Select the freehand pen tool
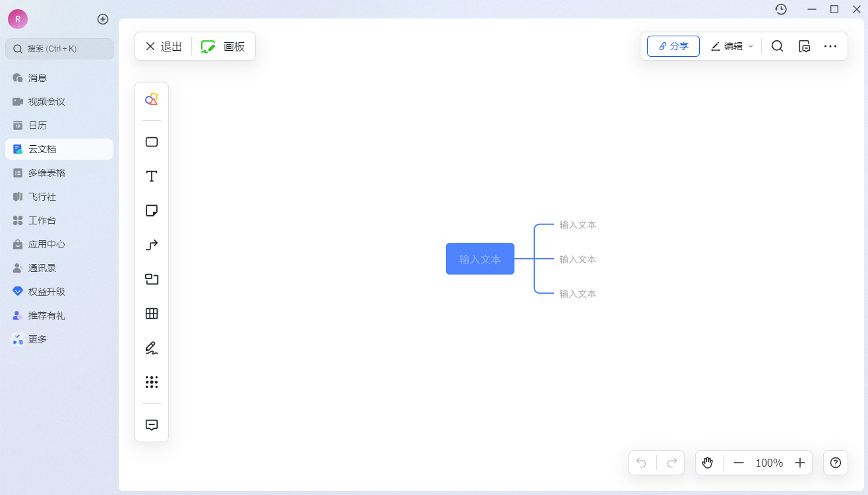This screenshot has width=868, height=495. coord(152,348)
